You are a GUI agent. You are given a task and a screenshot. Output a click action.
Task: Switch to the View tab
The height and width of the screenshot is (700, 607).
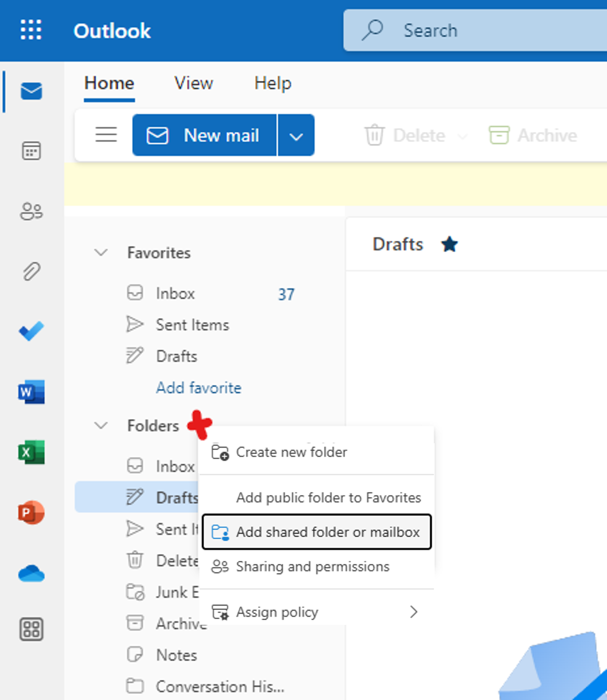[x=194, y=83]
